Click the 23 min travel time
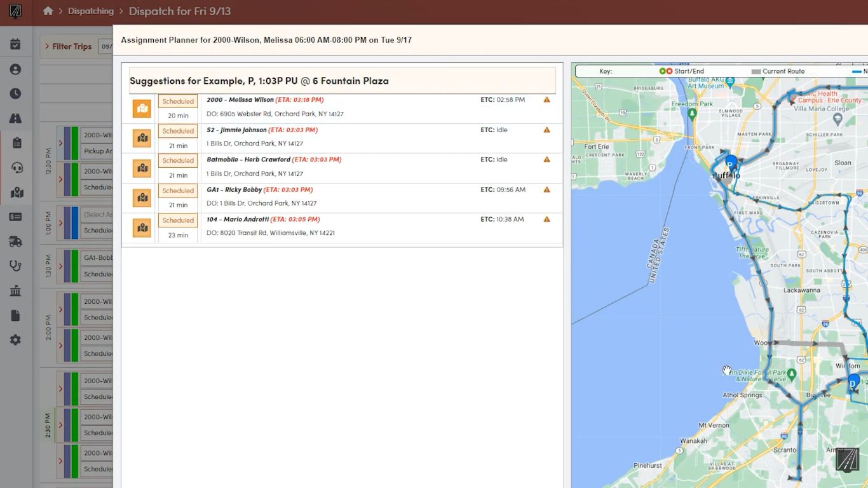868x488 pixels. pos(178,235)
